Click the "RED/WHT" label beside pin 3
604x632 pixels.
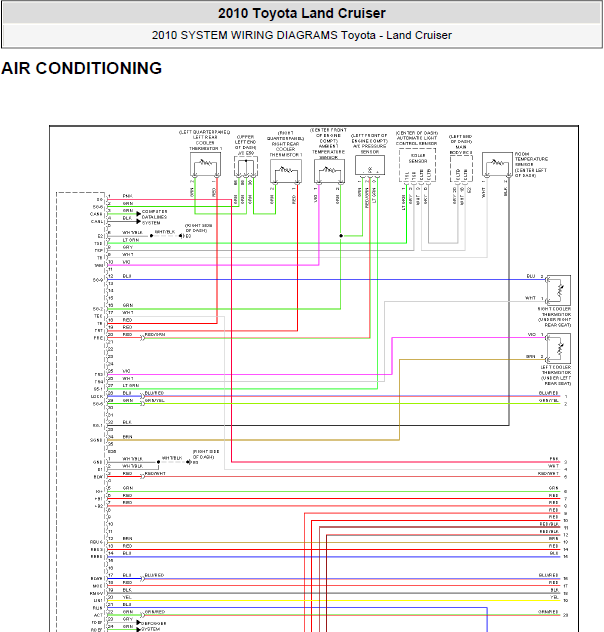(x=155, y=473)
